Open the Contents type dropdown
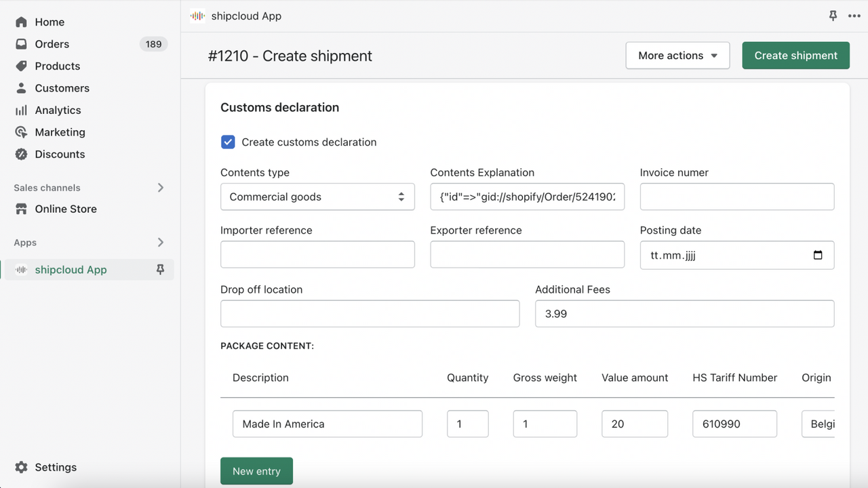868x488 pixels. (317, 197)
